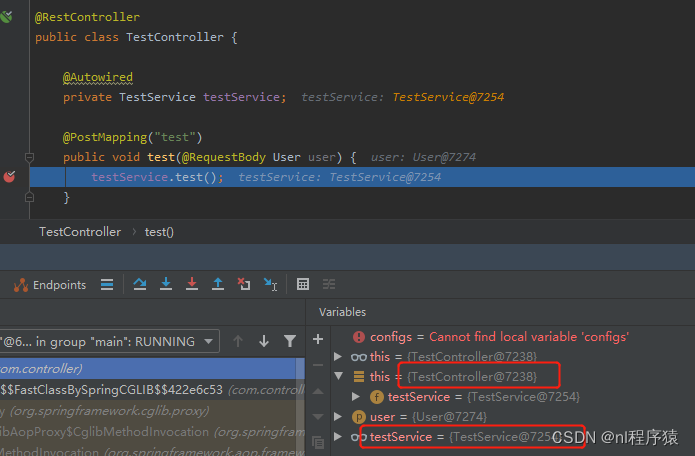Screen dimensions: 695x456
Task: Open the Endpoints tab
Action: [50, 285]
